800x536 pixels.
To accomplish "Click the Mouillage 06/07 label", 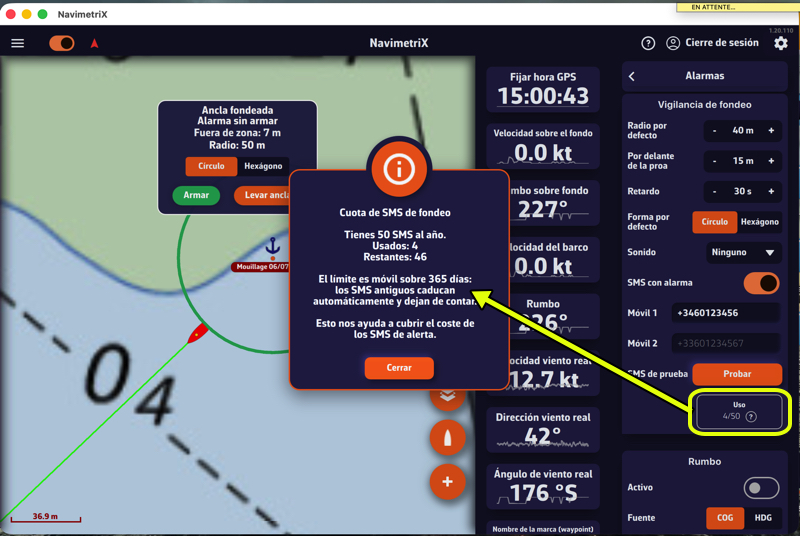I will pyautogui.click(x=262, y=267).
